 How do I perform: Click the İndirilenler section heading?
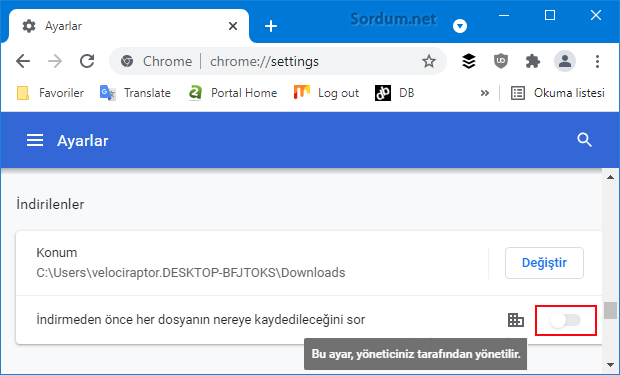tap(50, 205)
